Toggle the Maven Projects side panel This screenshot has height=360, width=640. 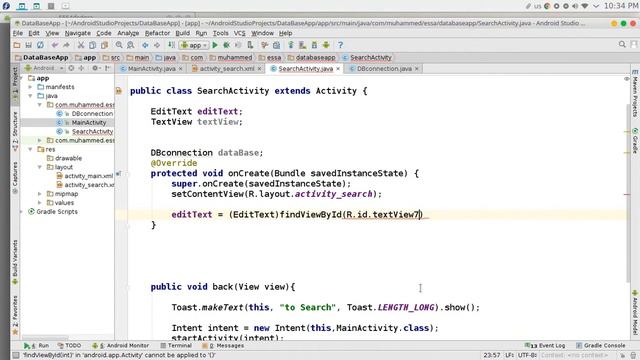[635, 93]
